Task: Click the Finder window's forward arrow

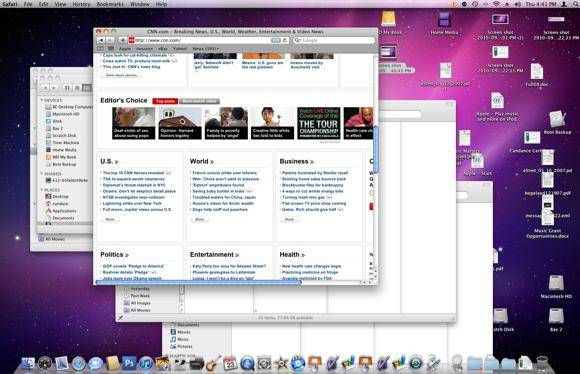Action: pyautogui.click(x=54, y=88)
